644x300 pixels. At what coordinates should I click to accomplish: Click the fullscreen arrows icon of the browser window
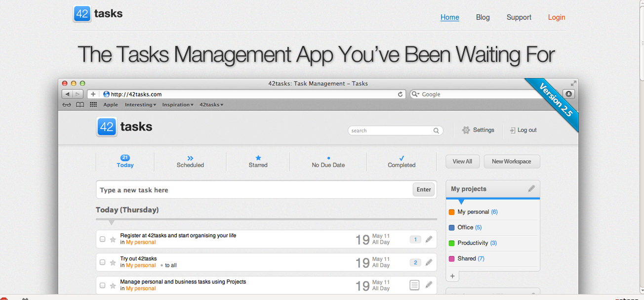tap(573, 84)
